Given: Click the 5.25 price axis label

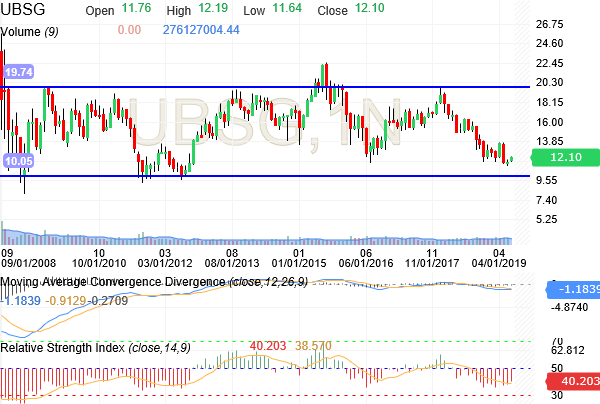Looking at the screenshot, I should 546,219.
